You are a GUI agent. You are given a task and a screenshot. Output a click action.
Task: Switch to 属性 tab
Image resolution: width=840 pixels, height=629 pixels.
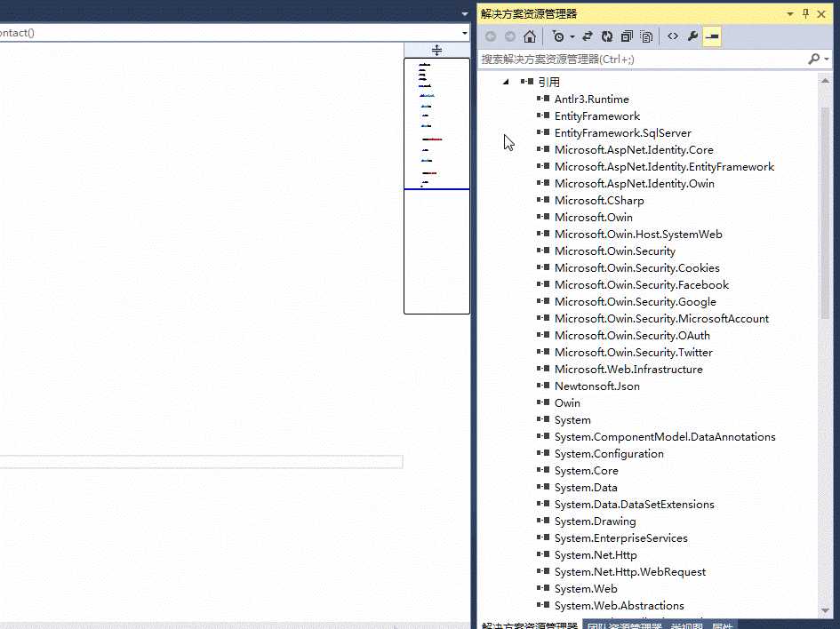722,625
